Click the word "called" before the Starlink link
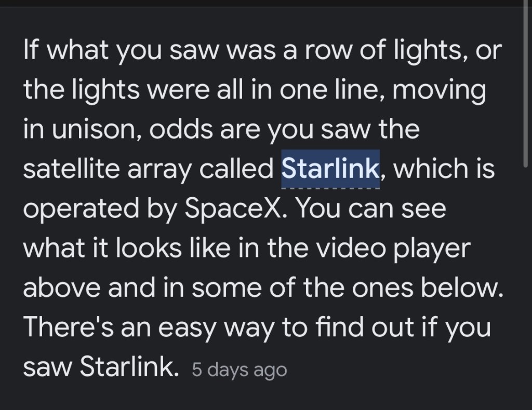The width and height of the screenshot is (532, 410). 240,169
